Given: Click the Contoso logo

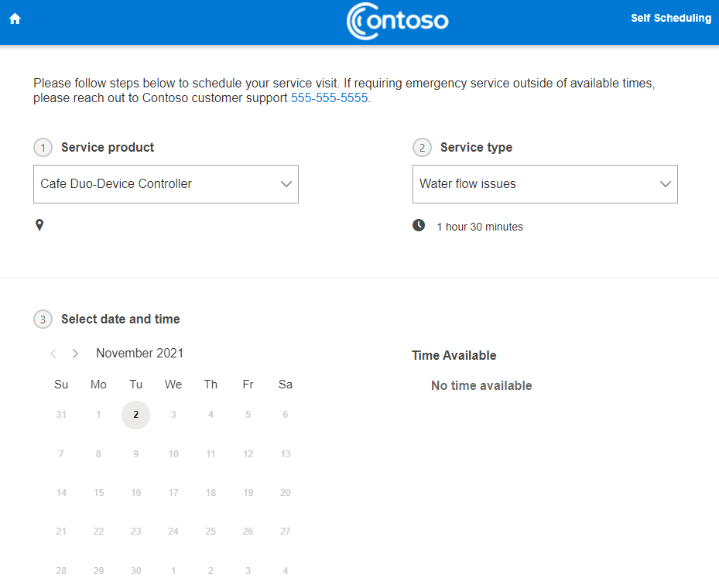Looking at the screenshot, I should coord(398,21).
